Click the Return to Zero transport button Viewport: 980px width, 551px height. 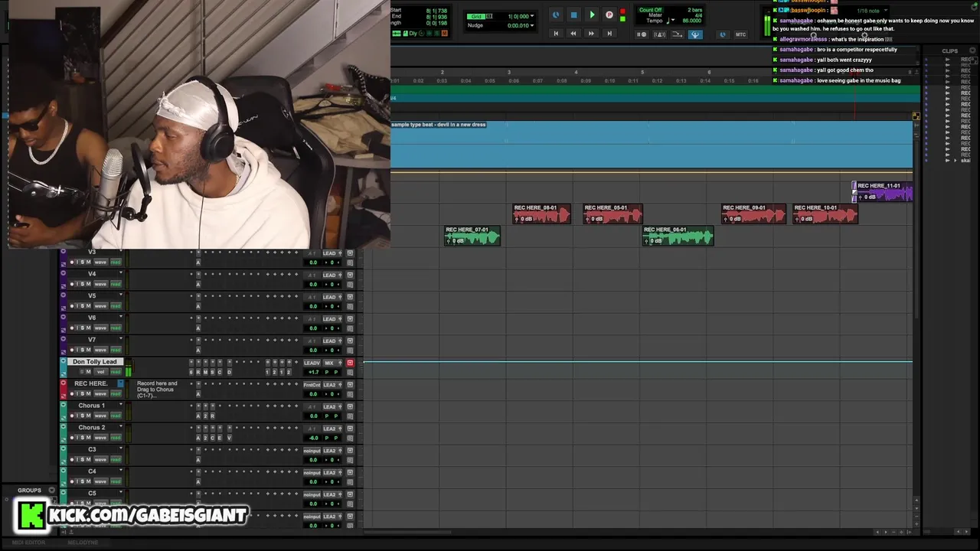pos(556,34)
